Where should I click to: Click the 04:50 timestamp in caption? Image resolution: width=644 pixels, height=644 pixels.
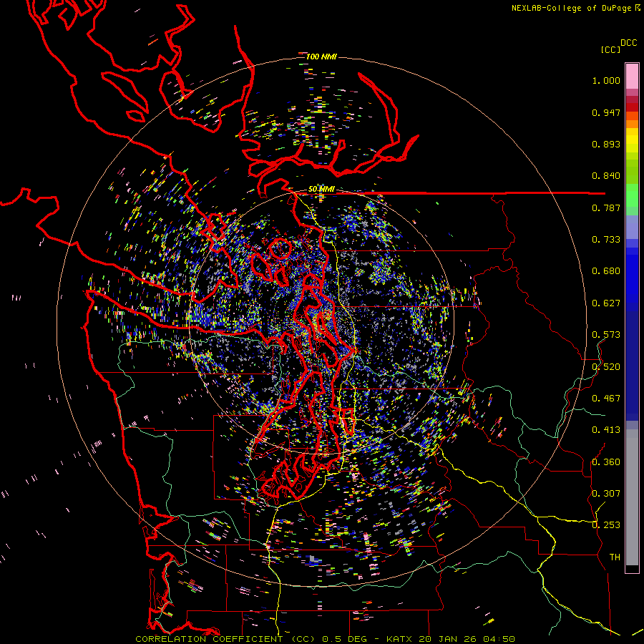coord(497,639)
